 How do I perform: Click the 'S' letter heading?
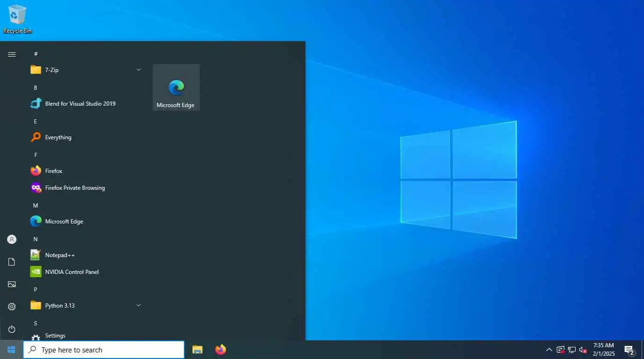tap(36, 323)
